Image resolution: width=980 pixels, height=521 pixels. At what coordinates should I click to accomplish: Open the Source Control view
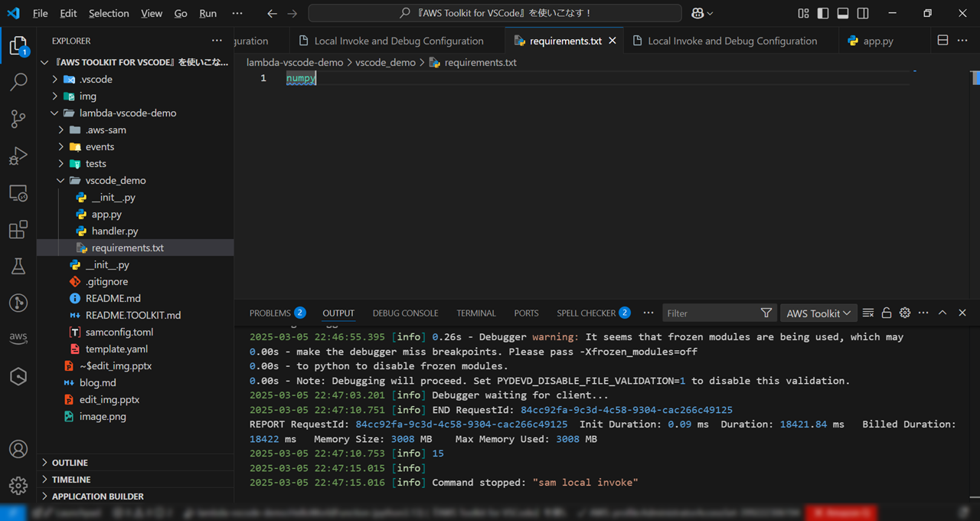(18, 119)
